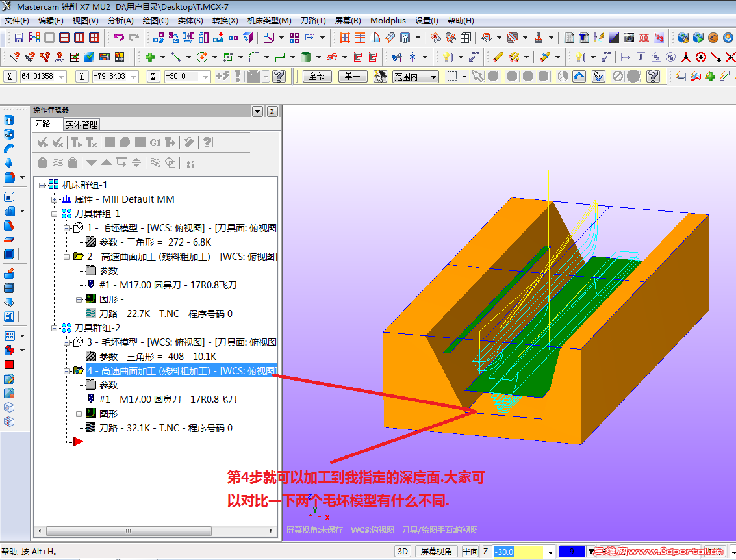Open the operations manager panel dropdown arrow
The height and width of the screenshot is (560, 736).
[x=257, y=111]
